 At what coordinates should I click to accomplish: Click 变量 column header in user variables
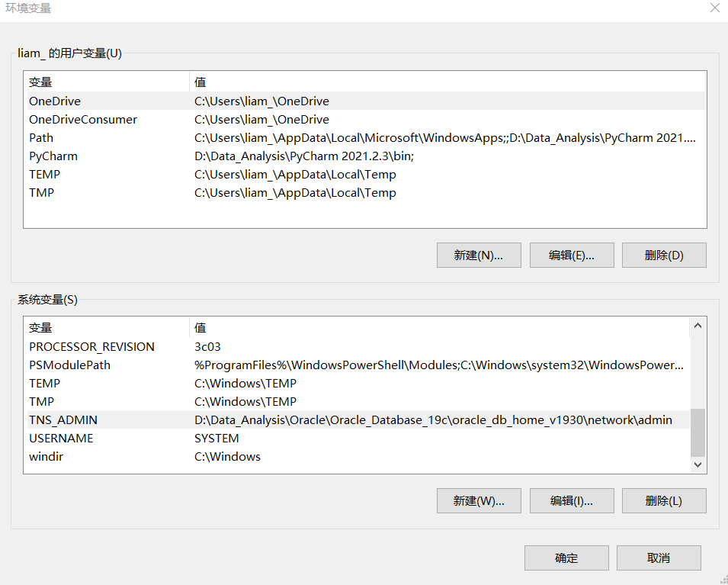coord(107,82)
